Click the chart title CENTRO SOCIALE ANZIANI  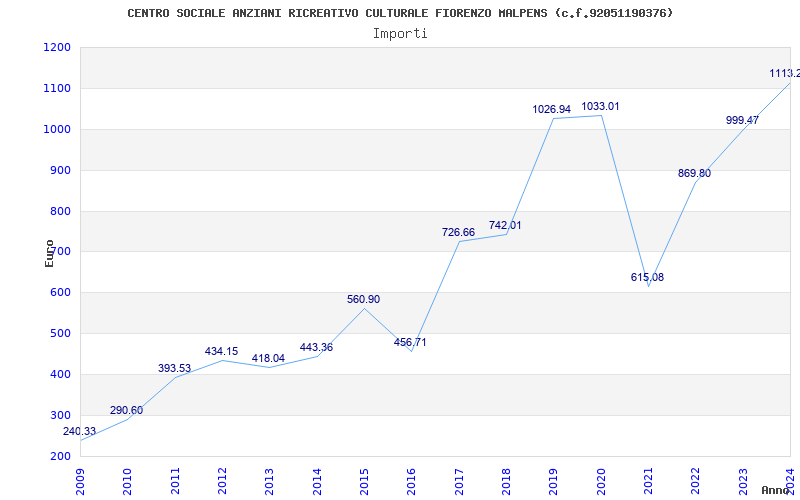[400, 13]
